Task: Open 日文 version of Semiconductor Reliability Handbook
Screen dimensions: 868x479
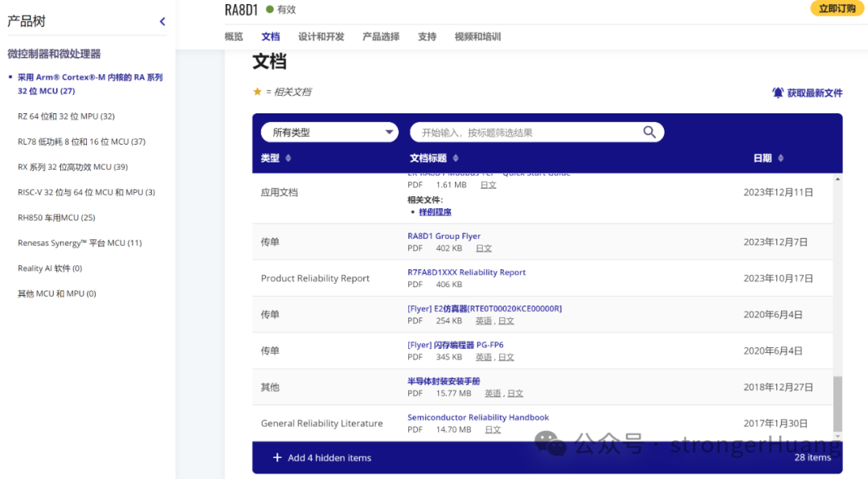Action: [493, 430]
